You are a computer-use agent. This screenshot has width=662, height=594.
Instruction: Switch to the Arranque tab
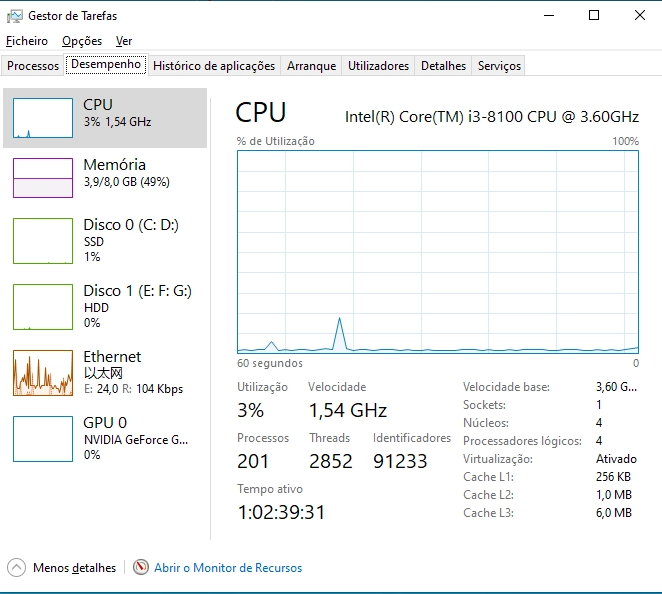pos(312,66)
